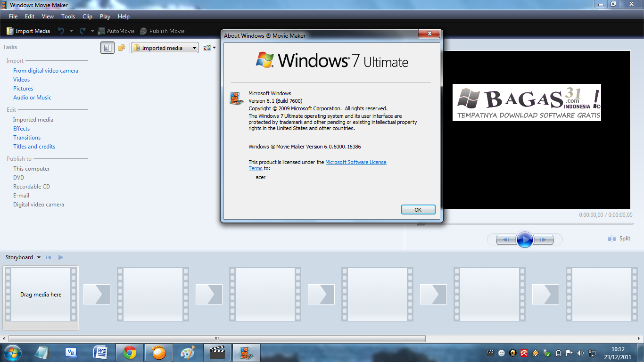644x362 pixels.
Task: Publish to E-mail
Action: pyautogui.click(x=21, y=196)
